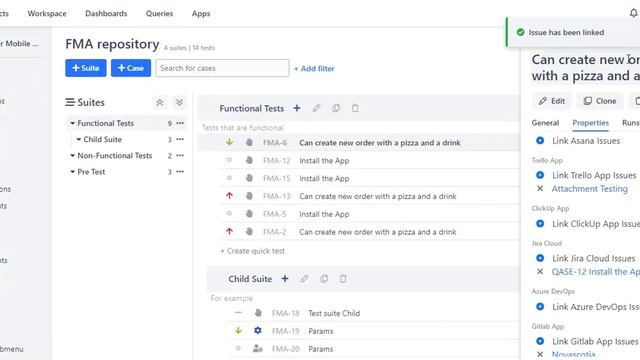Open Functional Tests three-dot menu in tree
Image resolution: width=640 pixels, height=360 pixels.
[180, 123]
